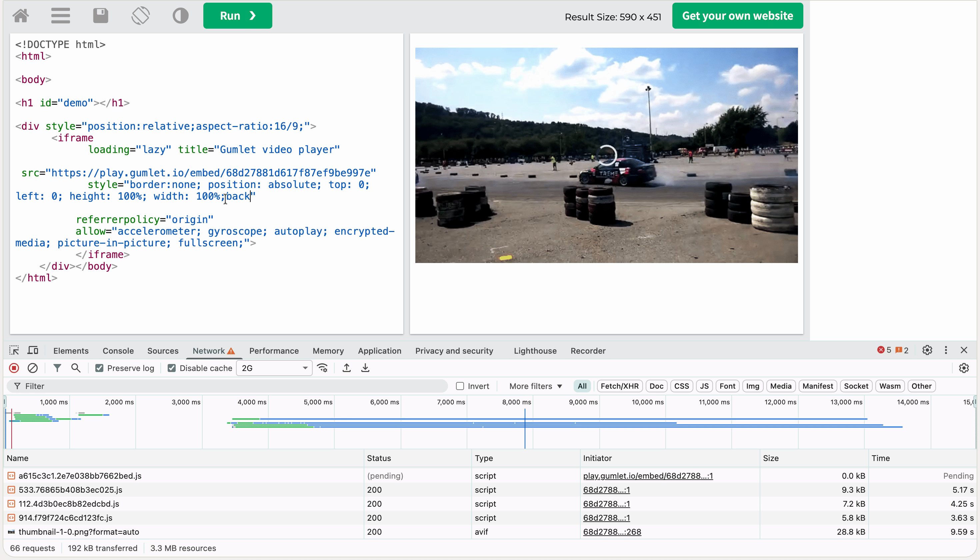
Task: Expand the More filters dropdown
Action: coord(535,386)
